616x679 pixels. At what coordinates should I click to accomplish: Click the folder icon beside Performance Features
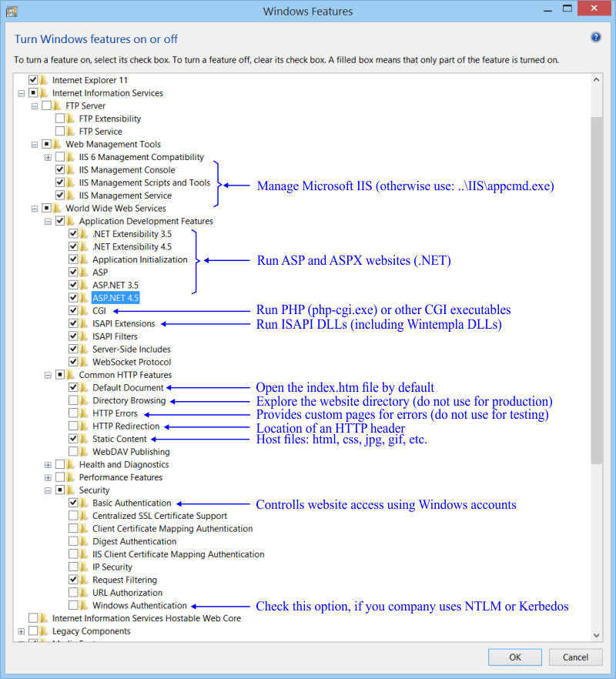[x=71, y=477]
